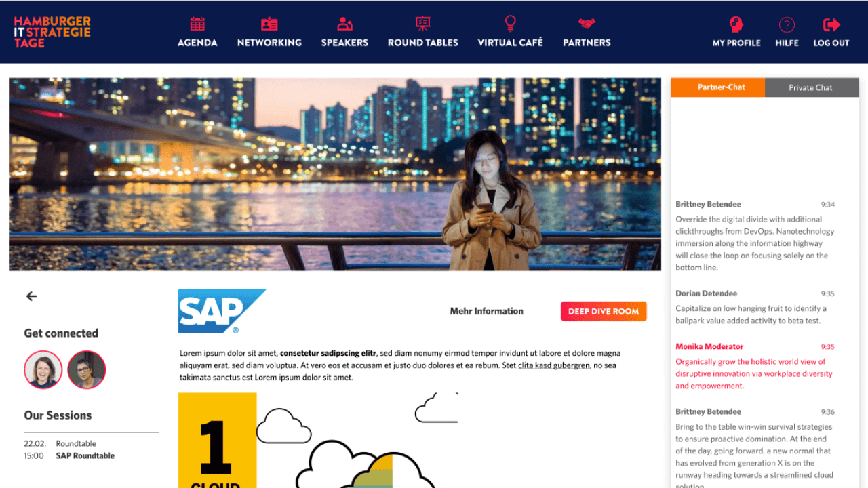Click Mehr Information
This screenshot has width=868, height=488.
tap(487, 311)
